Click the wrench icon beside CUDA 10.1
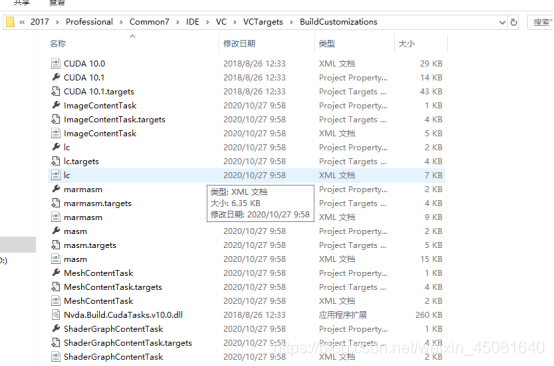The image size is (554, 366). 55,77
